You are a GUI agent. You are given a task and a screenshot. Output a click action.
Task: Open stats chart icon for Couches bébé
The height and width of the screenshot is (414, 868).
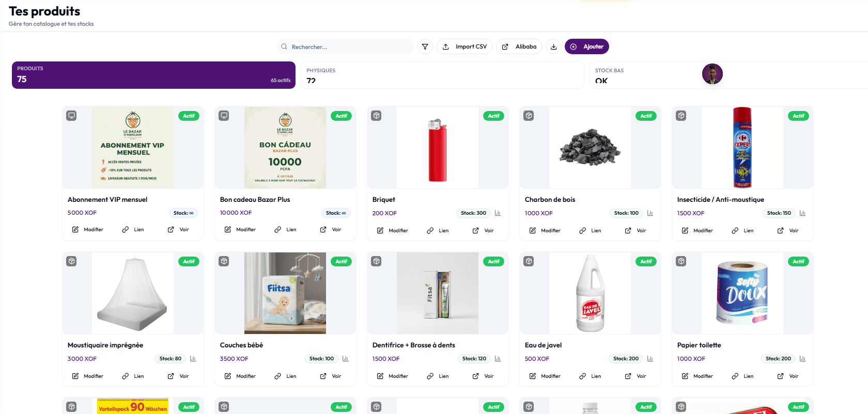tap(345, 358)
